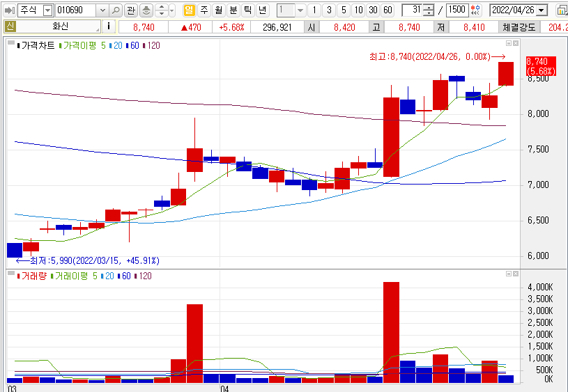Click the large red candle on the 8,000 surge
The height and width of the screenshot is (392, 568).
[391, 137]
